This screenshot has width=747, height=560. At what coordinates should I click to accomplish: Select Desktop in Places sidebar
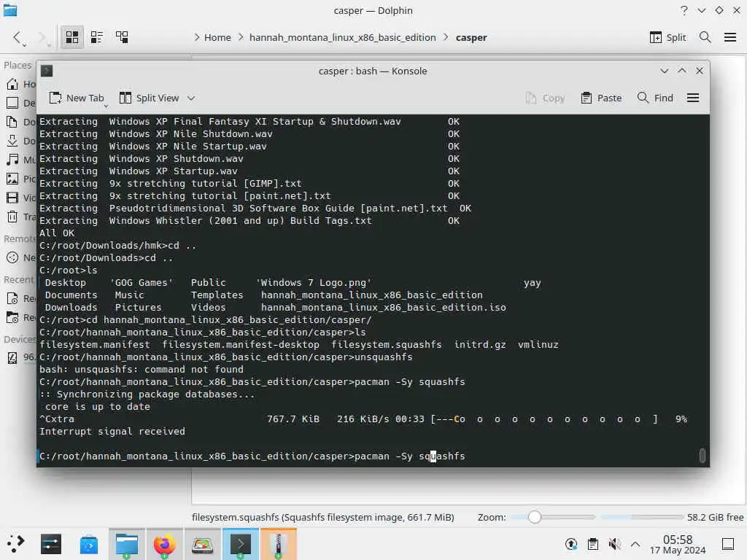20,103
